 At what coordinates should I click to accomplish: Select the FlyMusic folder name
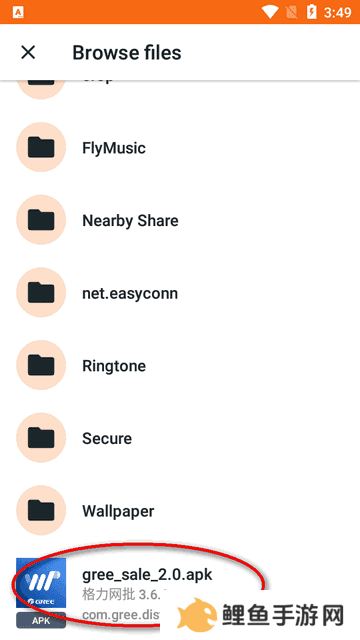tap(114, 148)
